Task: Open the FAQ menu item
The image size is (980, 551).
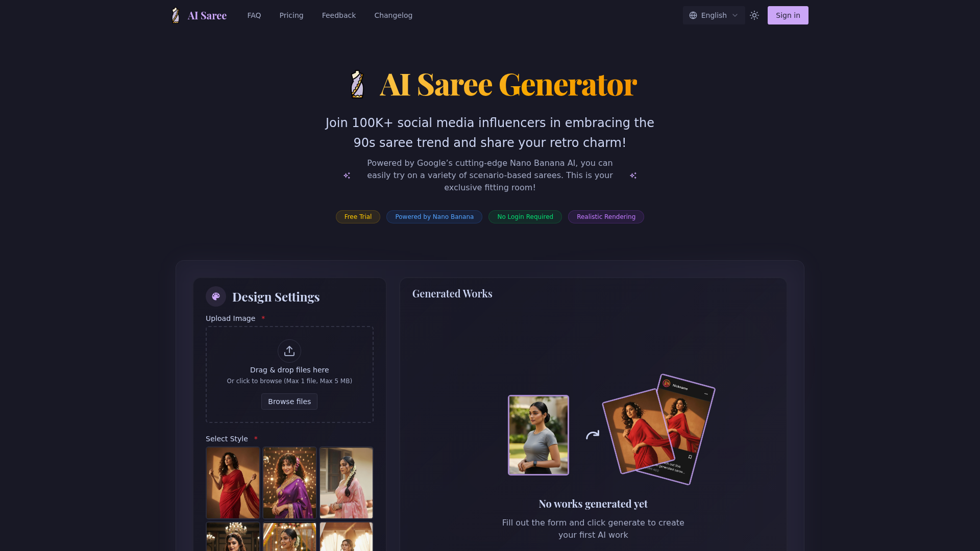Action: point(254,15)
